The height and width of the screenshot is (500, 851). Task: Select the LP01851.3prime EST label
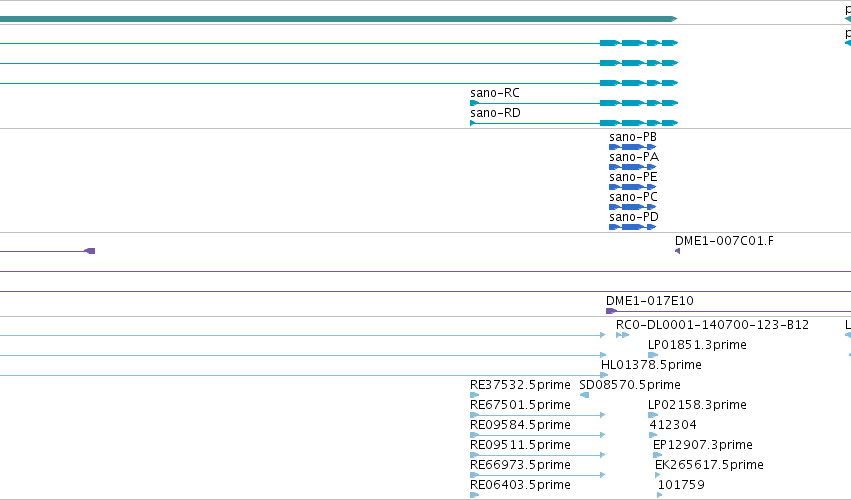pos(697,345)
